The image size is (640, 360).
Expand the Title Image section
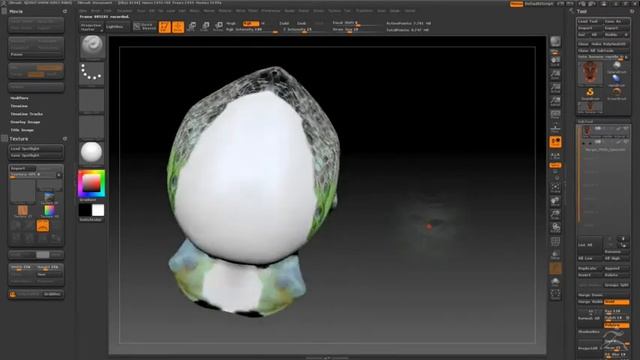(x=22, y=130)
